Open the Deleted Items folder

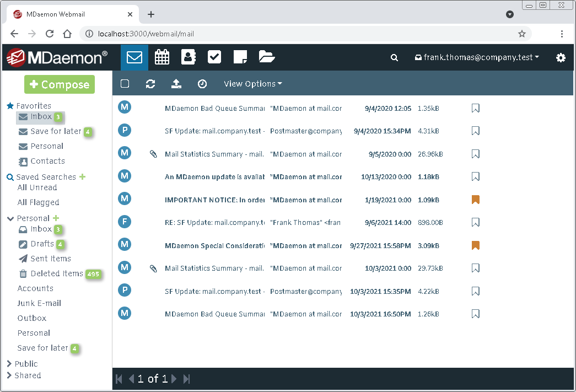(56, 273)
